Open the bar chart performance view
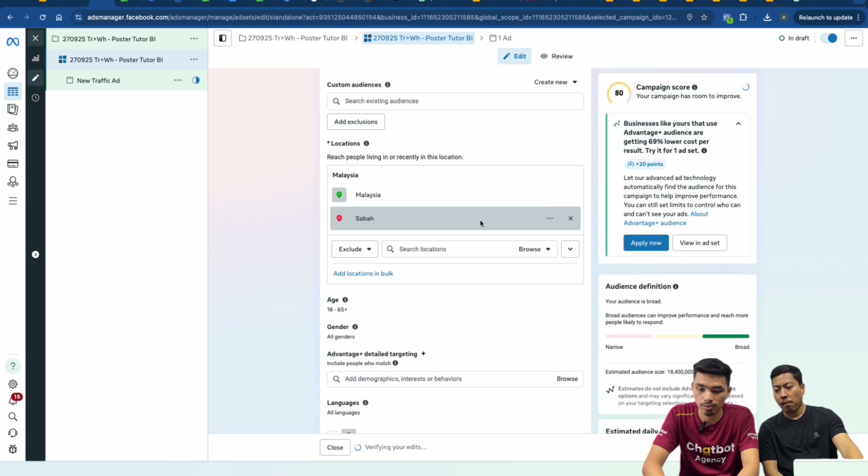868x476 pixels. 35,58
